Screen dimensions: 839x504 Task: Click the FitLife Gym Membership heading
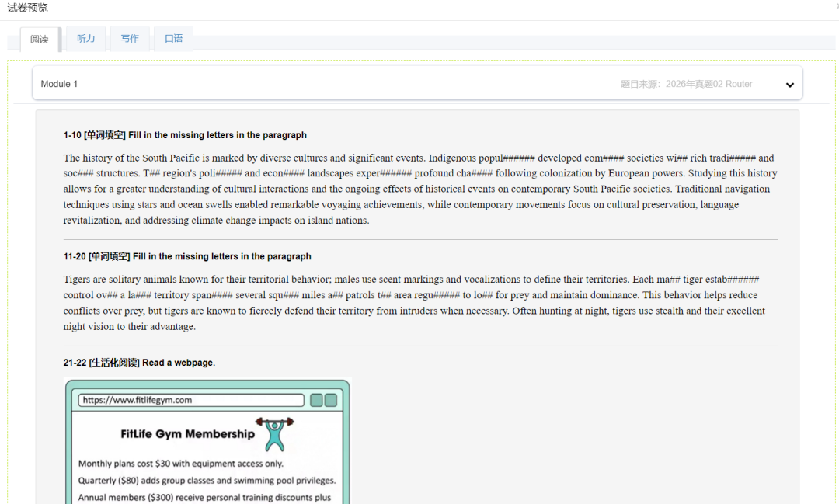click(187, 434)
